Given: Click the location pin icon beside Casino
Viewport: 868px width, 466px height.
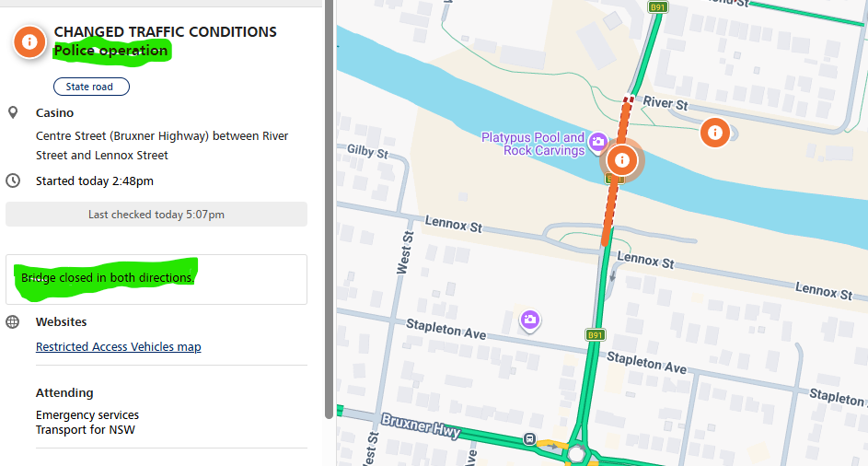Looking at the screenshot, I should 13,112.
